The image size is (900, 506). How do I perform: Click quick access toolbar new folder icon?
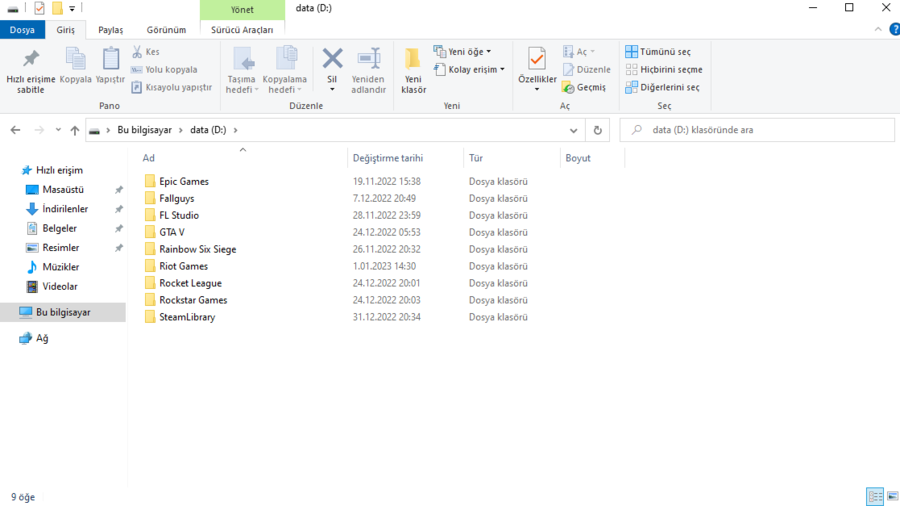(57, 8)
